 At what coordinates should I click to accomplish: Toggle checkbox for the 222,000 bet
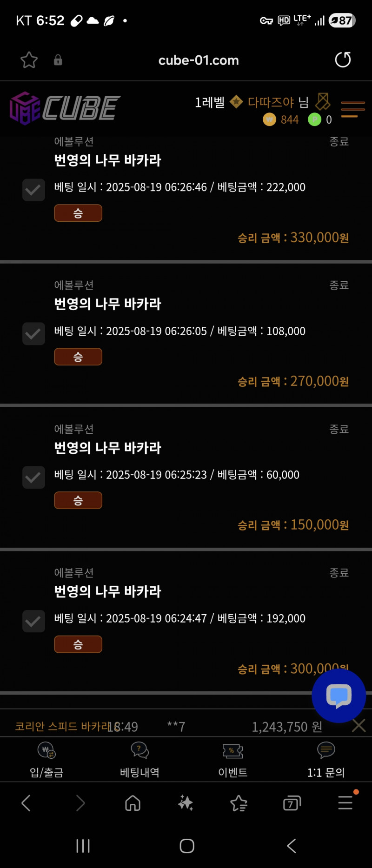click(x=33, y=190)
